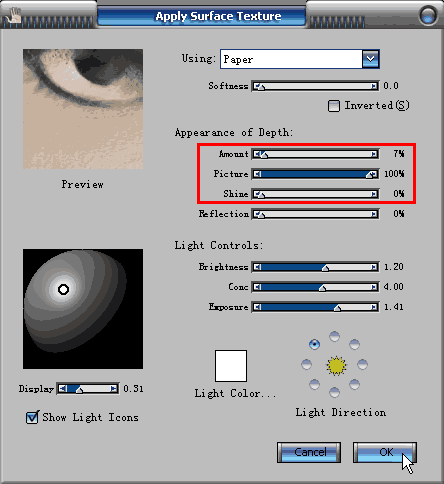Click the Picture slider left arrow
This screenshot has width=444, height=484.
257,174
